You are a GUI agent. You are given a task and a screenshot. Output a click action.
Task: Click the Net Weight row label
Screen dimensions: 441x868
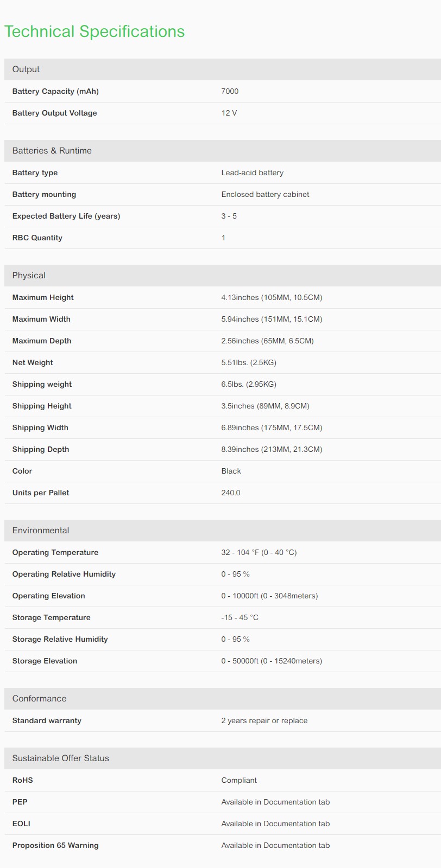point(33,362)
